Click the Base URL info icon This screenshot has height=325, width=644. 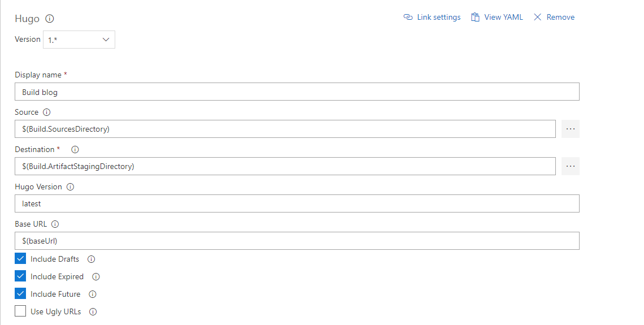point(55,224)
